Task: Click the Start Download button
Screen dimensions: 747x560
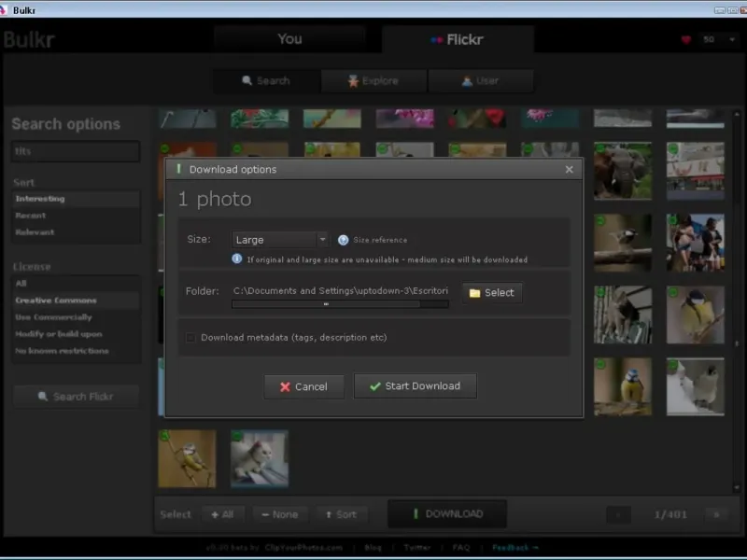Action: 415,385
